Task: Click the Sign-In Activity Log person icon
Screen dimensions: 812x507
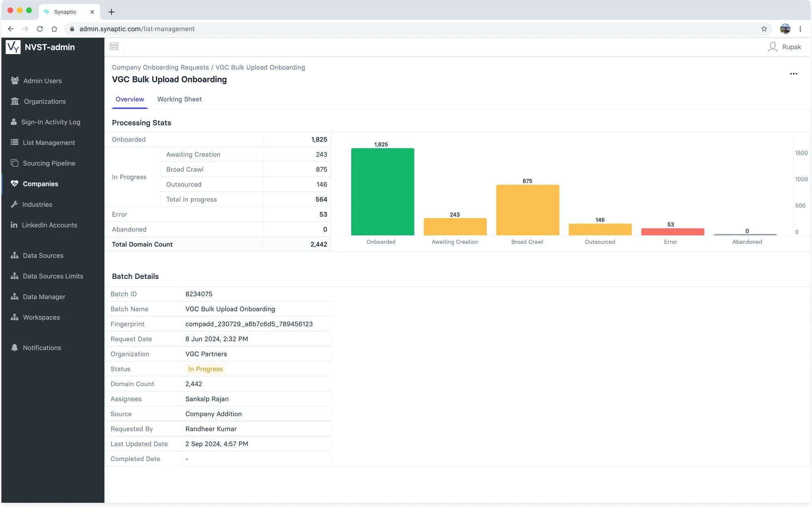Action: [x=14, y=122]
